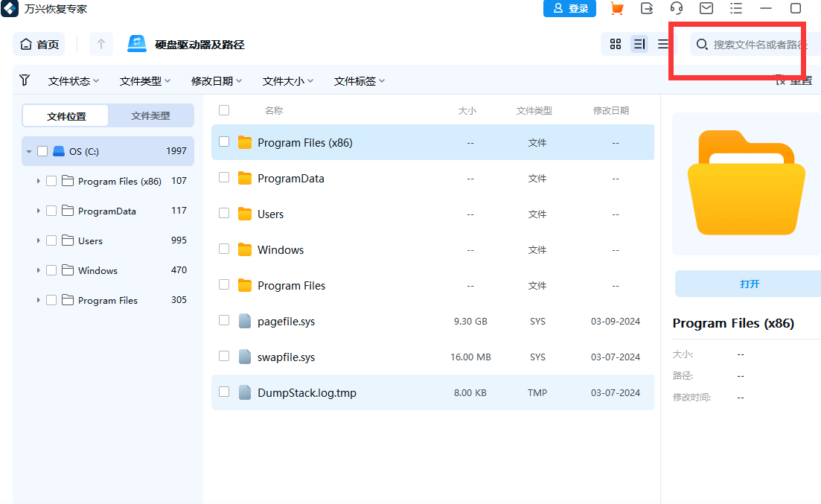The height and width of the screenshot is (504, 821).
Task: Switch to grid view layout
Action: click(x=615, y=44)
